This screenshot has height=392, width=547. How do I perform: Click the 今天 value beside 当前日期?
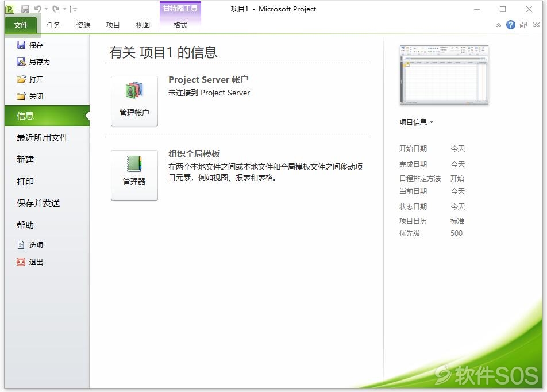tap(458, 191)
